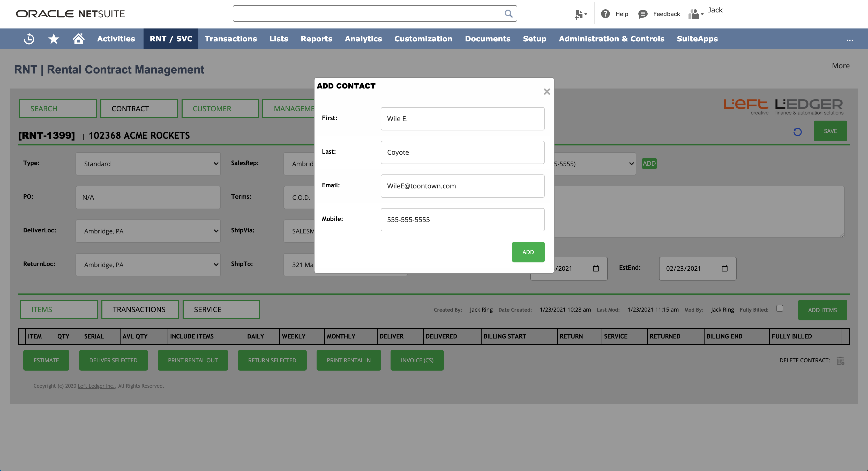Open the navigation overflow ellipsis
Image resolution: width=868 pixels, height=471 pixels.
[850, 40]
